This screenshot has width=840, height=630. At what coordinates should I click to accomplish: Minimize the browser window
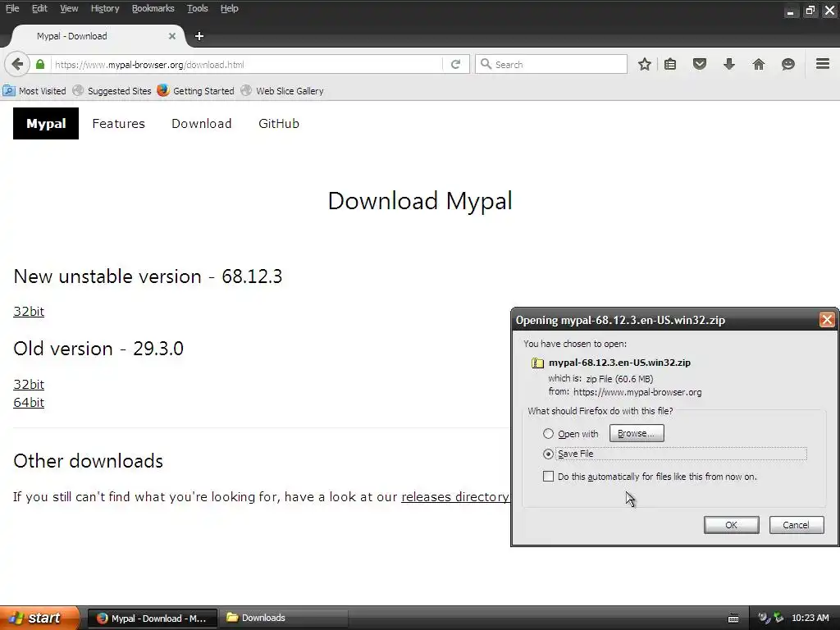click(790, 11)
